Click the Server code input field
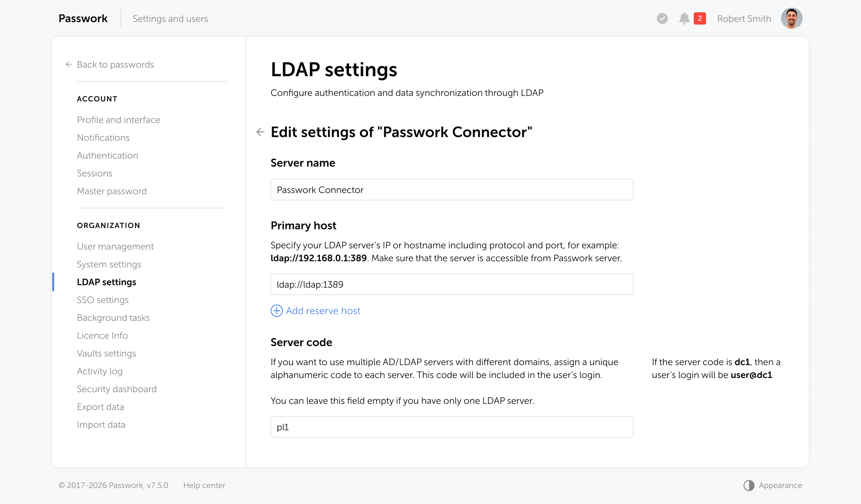This screenshot has width=861, height=504. tap(451, 427)
